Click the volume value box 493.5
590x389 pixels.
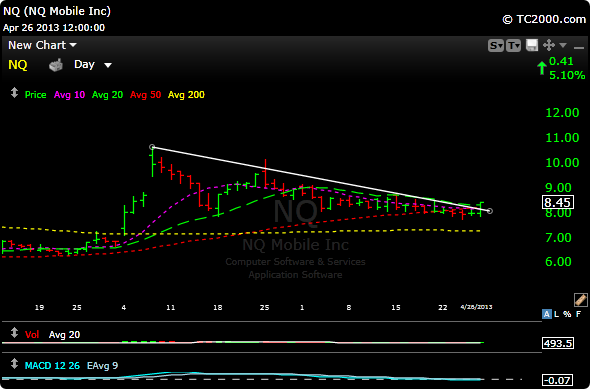pyautogui.click(x=558, y=343)
